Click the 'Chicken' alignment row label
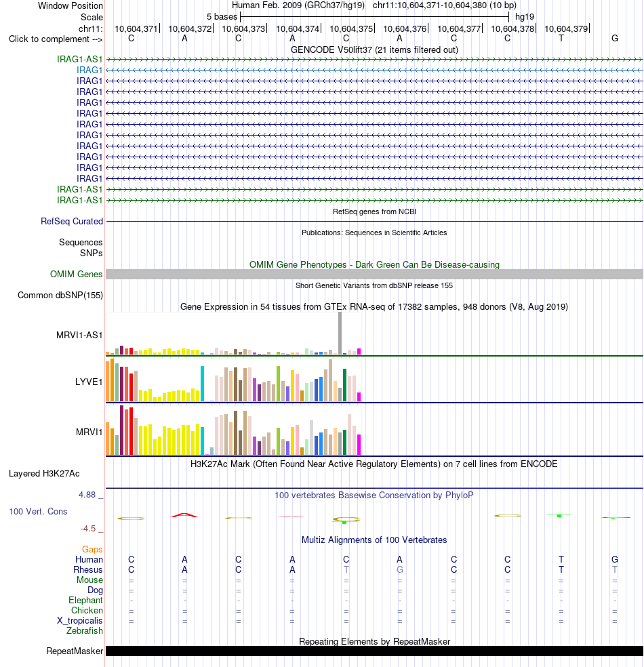 pos(87,611)
